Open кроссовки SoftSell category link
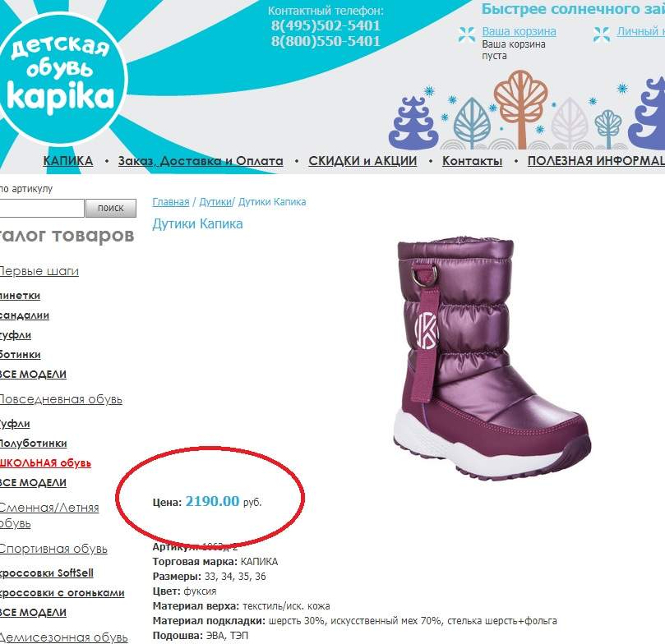This screenshot has height=644, width=665. (x=46, y=573)
